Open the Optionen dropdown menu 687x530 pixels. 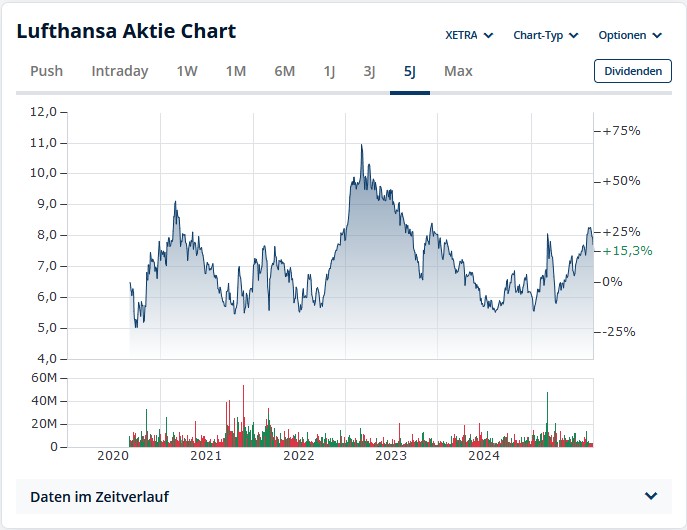coord(629,35)
